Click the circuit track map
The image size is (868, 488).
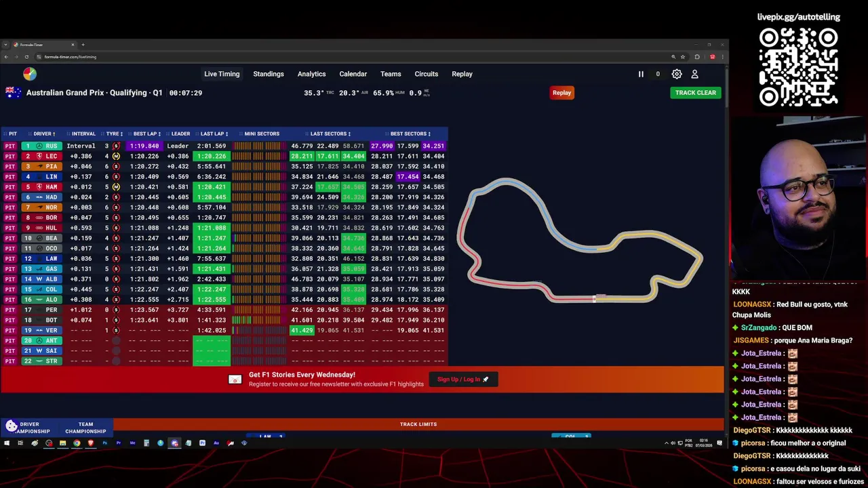(580, 241)
